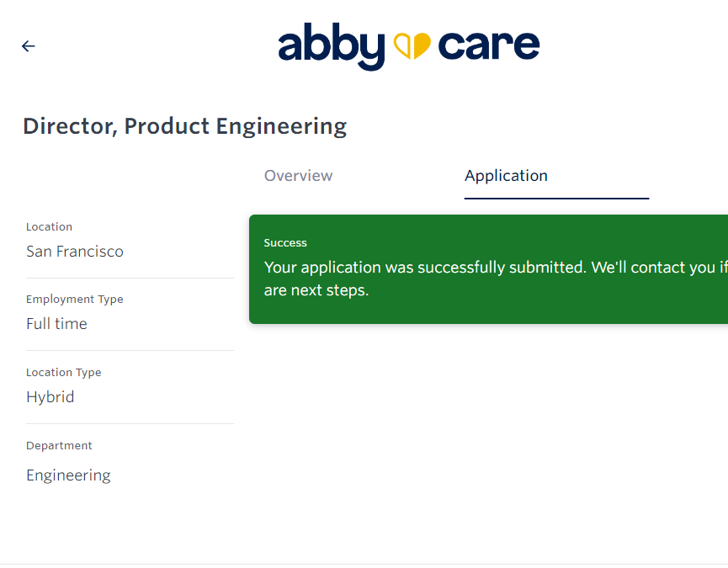Select the Engineering department value

pyautogui.click(x=68, y=475)
